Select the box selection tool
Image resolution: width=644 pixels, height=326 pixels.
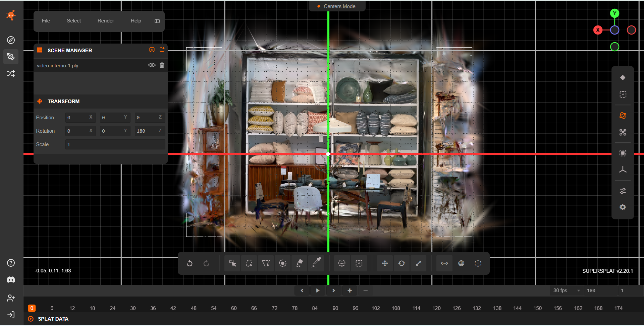click(x=359, y=264)
